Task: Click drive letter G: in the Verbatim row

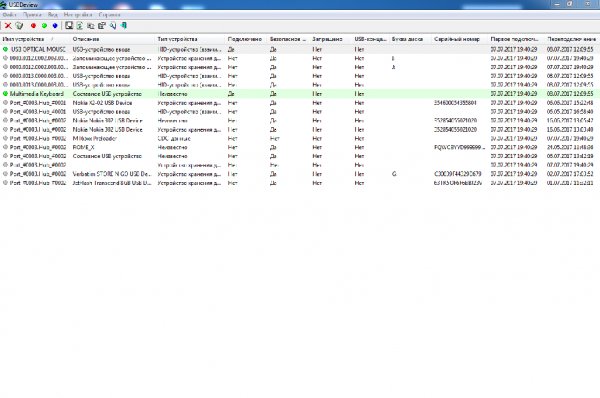Action: point(394,174)
